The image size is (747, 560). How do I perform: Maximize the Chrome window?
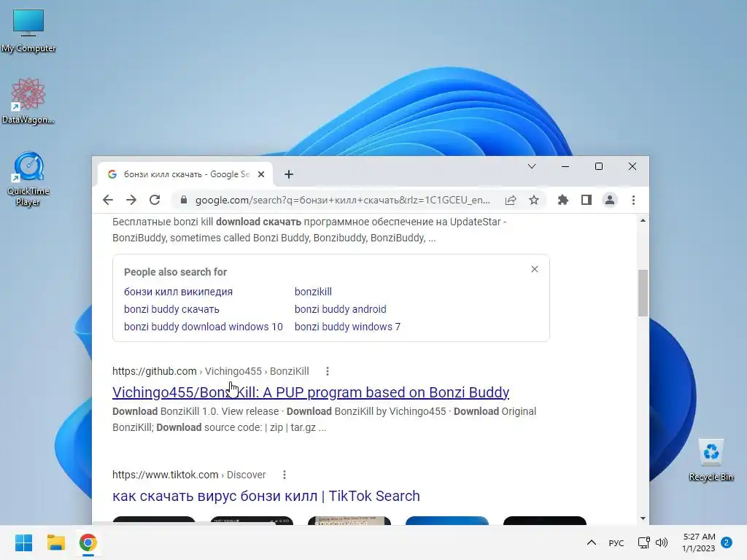point(599,166)
